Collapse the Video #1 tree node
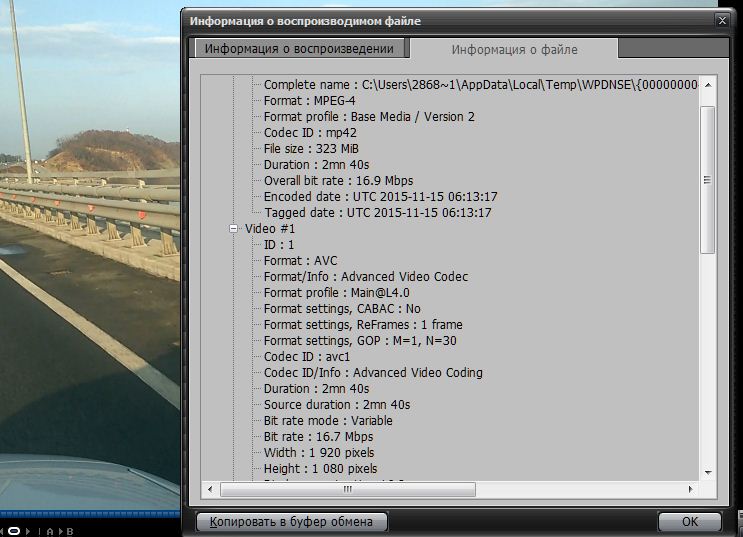Screen dimensions: 743x537 (234, 229)
